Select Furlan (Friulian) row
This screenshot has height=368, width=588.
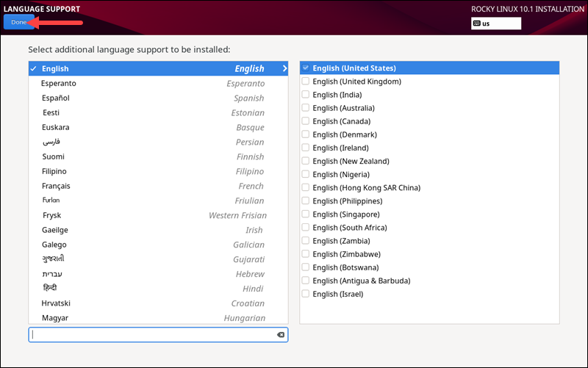coord(158,201)
